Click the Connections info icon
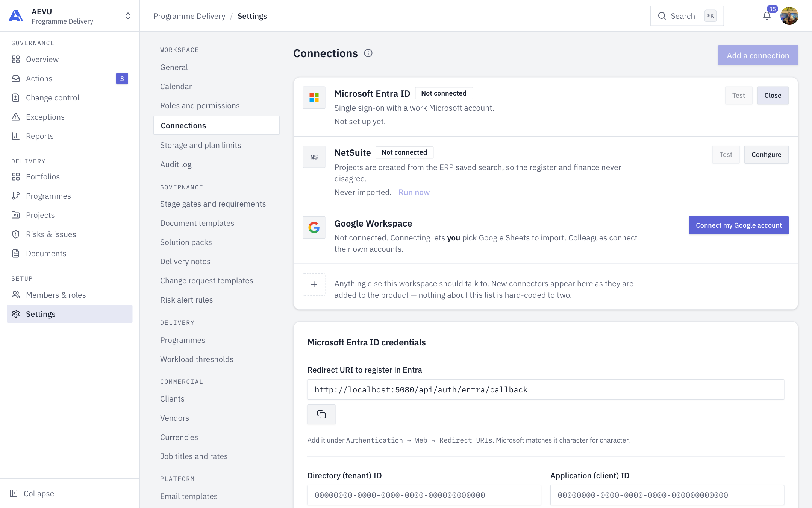The height and width of the screenshot is (508, 812). [368, 53]
